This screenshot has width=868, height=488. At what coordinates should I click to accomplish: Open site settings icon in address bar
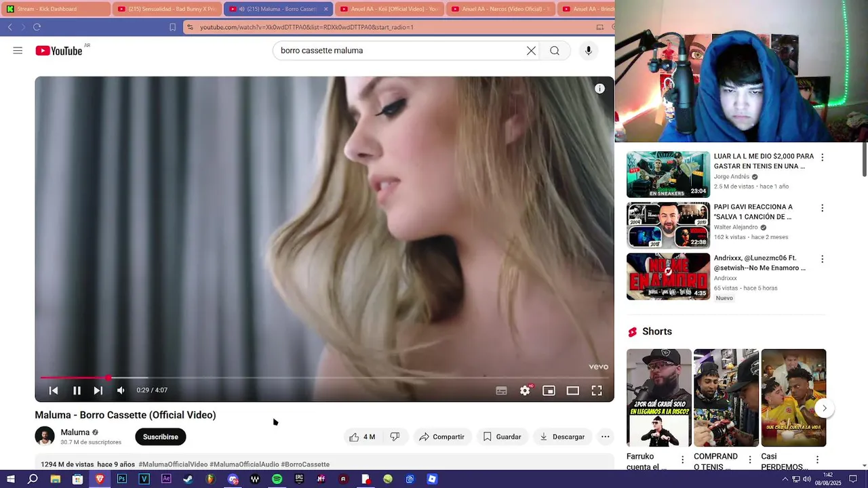coord(190,27)
